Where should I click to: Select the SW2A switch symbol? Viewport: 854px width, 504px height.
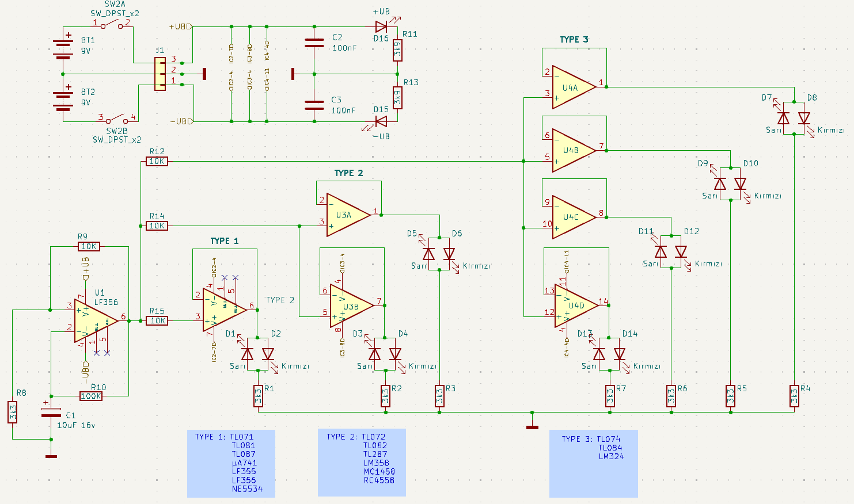point(113,25)
